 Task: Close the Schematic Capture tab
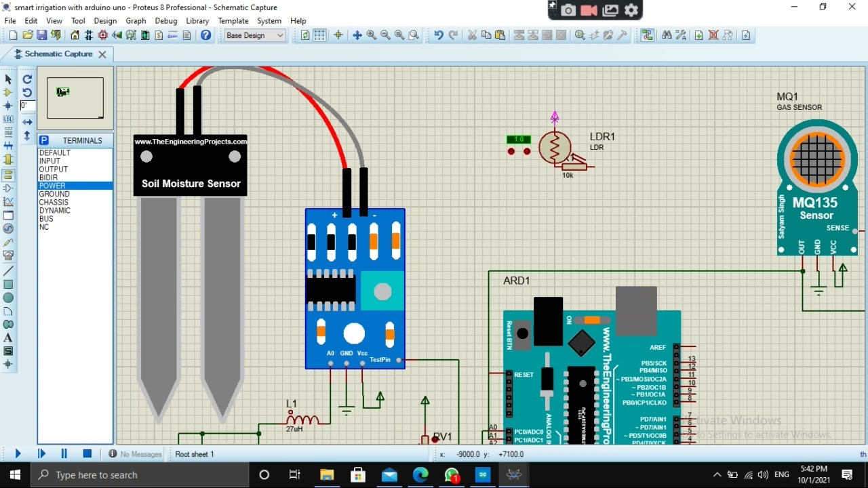pyautogui.click(x=102, y=54)
